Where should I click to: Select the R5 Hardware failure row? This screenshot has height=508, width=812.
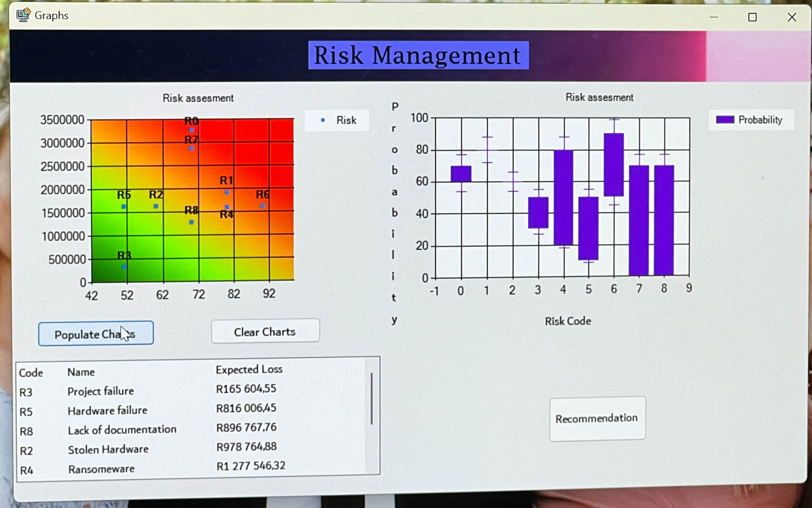coord(108,411)
